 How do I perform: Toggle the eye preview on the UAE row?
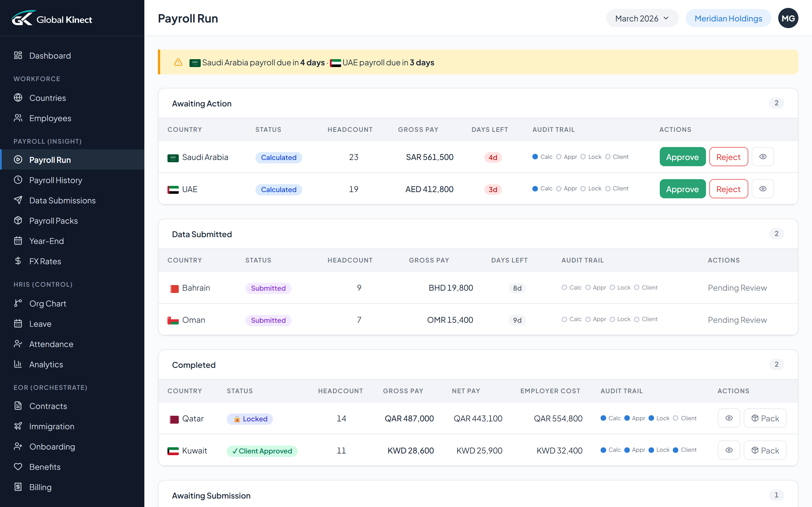point(763,188)
